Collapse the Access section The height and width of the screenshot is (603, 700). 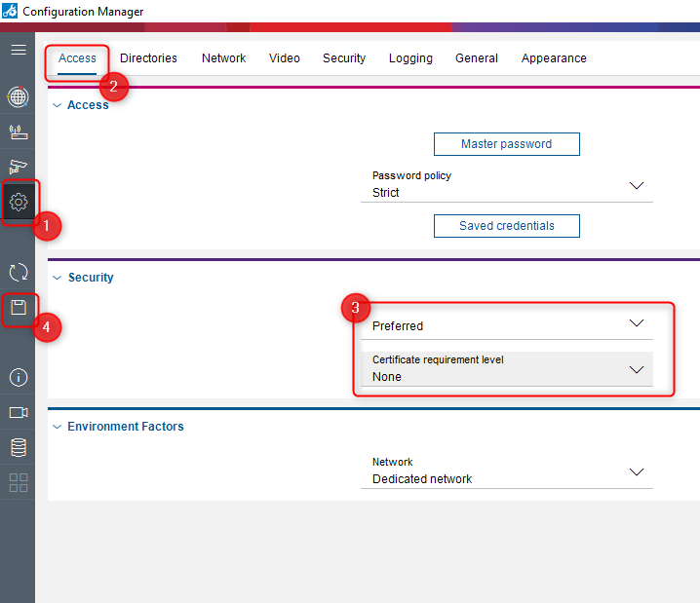pos(57,105)
